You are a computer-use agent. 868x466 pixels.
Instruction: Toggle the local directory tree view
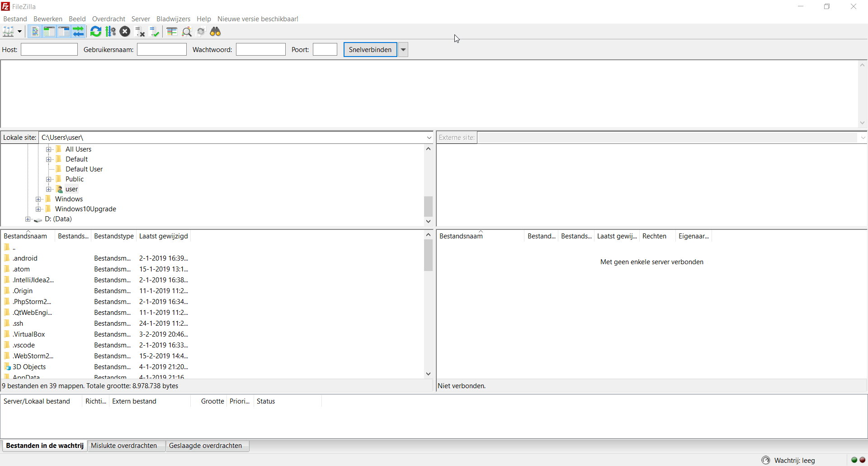[49, 32]
